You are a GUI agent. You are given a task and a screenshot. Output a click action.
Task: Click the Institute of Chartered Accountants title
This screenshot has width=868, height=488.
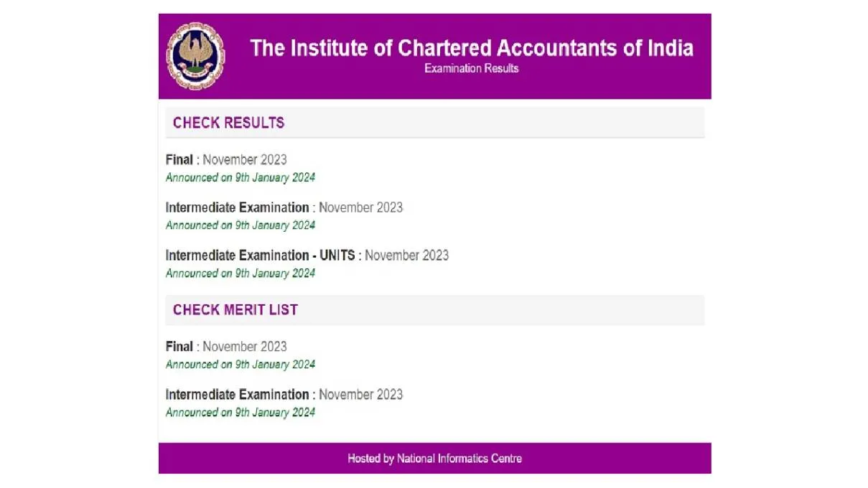(x=472, y=48)
